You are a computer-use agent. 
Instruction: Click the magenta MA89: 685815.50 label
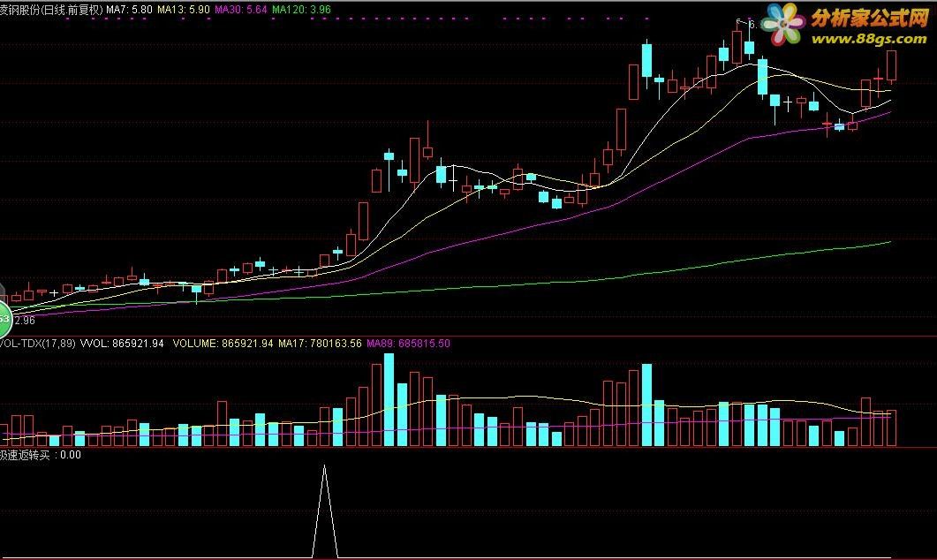pos(409,344)
